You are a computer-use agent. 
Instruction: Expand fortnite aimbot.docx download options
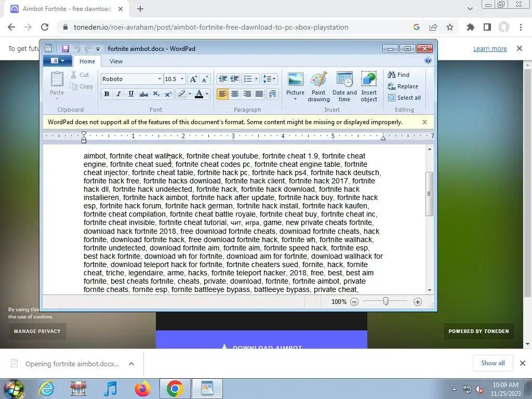point(131,364)
